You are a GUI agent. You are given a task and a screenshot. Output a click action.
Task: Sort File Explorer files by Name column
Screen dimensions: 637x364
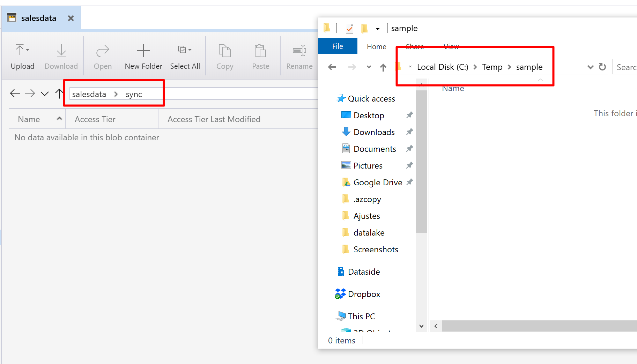click(x=453, y=89)
